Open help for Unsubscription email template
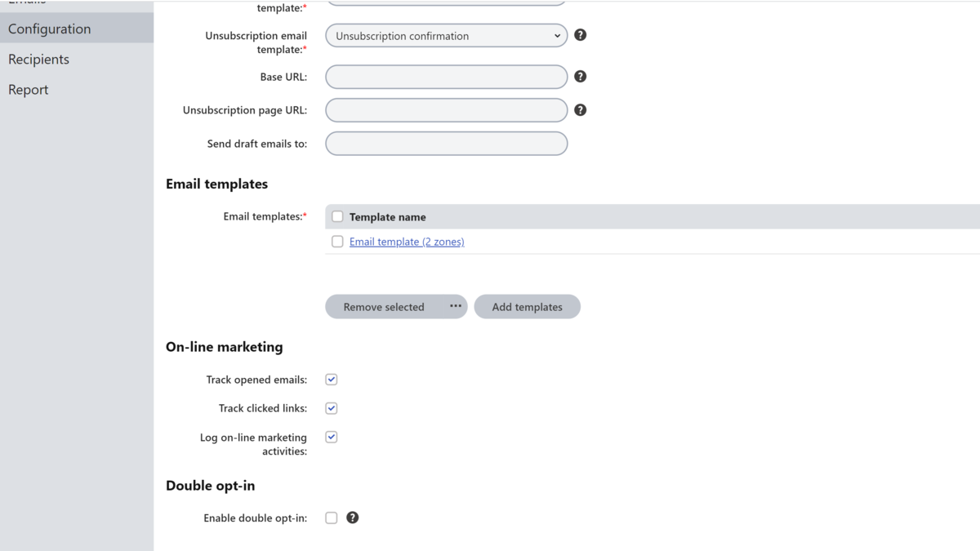The width and height of the screenshot is (980, 551). pos(580,35)
